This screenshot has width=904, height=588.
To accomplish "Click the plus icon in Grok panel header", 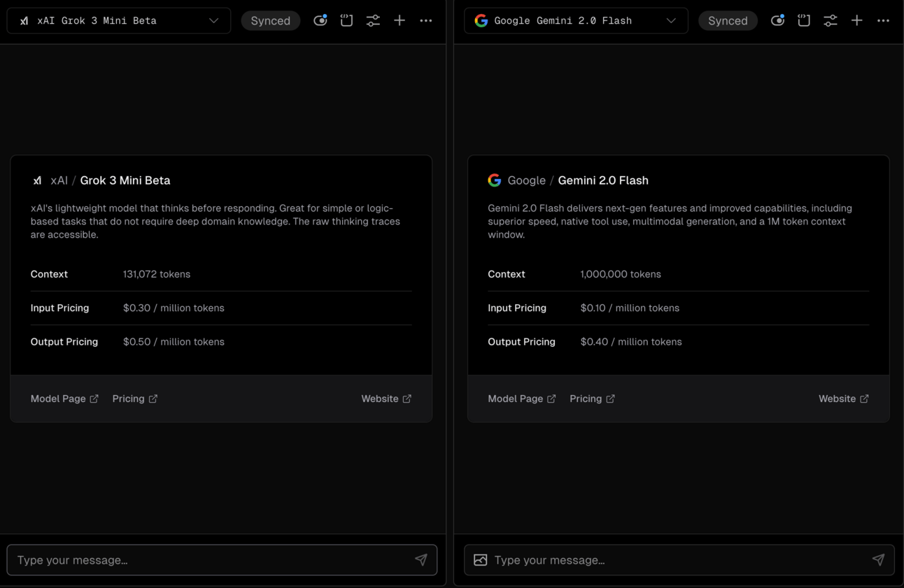I will [400, 21].
